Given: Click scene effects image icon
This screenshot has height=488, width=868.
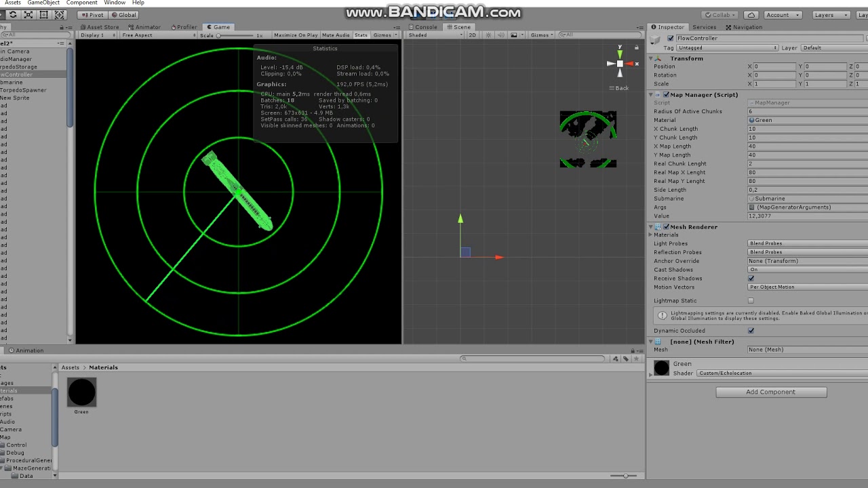Looking at the screenshot, I should 514,35.
